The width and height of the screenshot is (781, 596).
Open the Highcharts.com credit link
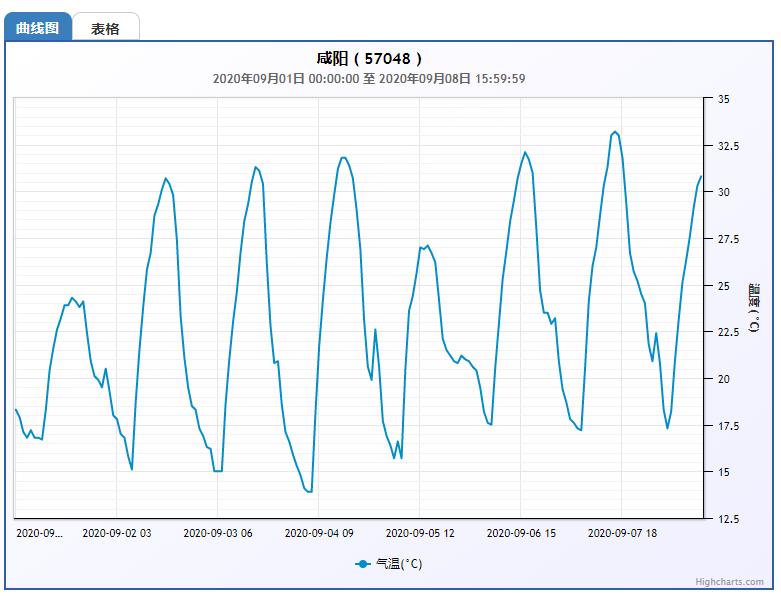click(729, 582)
